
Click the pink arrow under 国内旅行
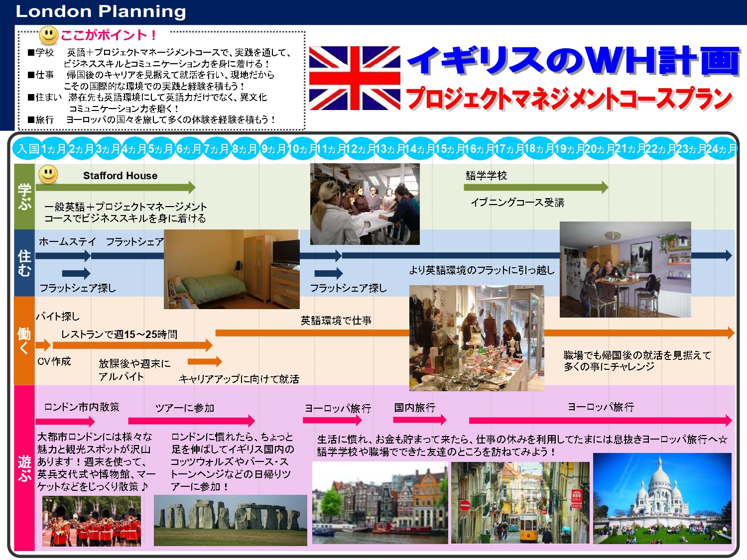point(419,420)
